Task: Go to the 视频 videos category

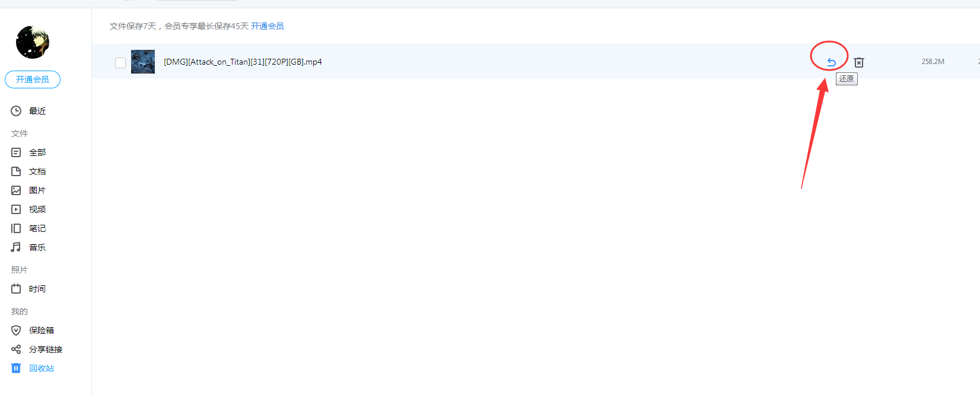Action: click(37, 209)
